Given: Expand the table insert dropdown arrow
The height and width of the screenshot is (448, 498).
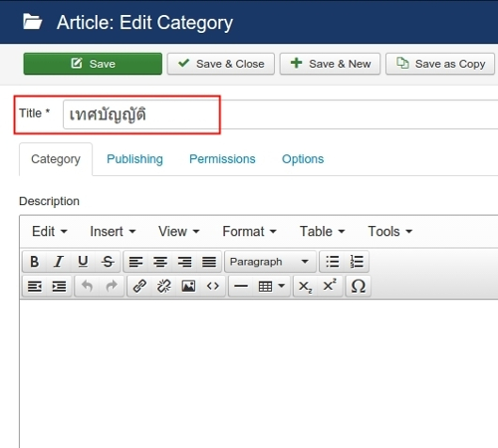Looking at the screenshot, I should pos(282,286).
